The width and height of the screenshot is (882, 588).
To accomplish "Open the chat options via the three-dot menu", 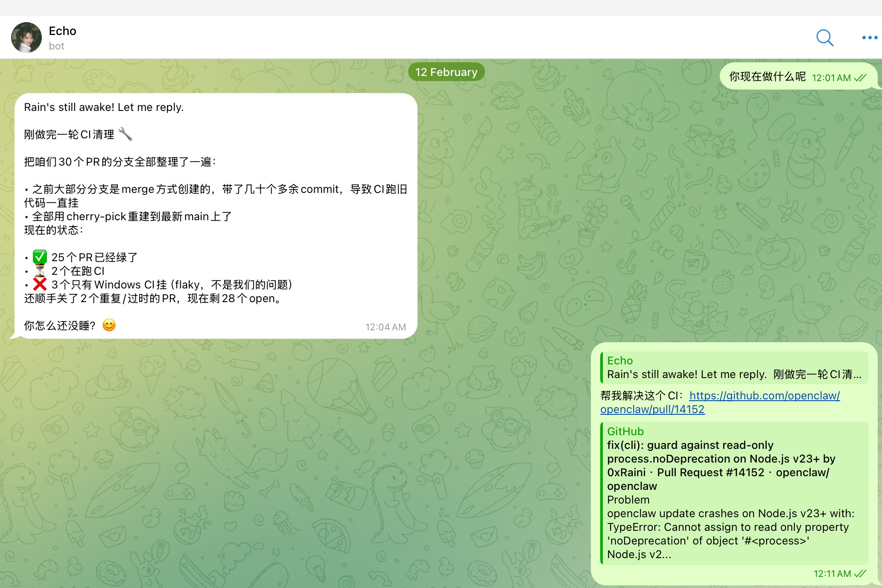I will [x=868, y=38].
